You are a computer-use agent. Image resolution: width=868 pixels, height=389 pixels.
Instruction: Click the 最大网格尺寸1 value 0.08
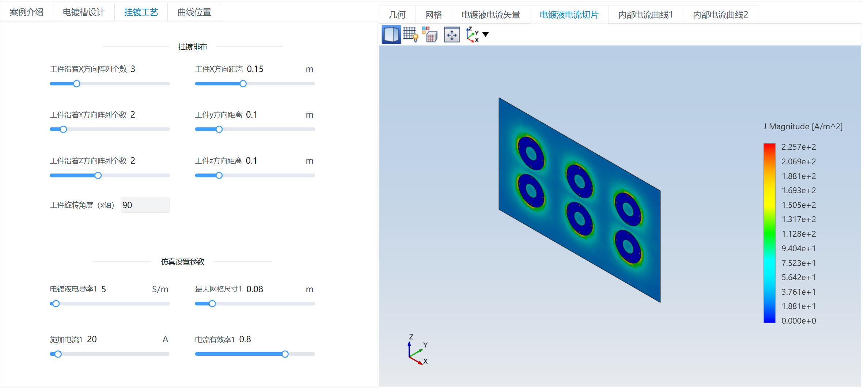coord(255,289)
